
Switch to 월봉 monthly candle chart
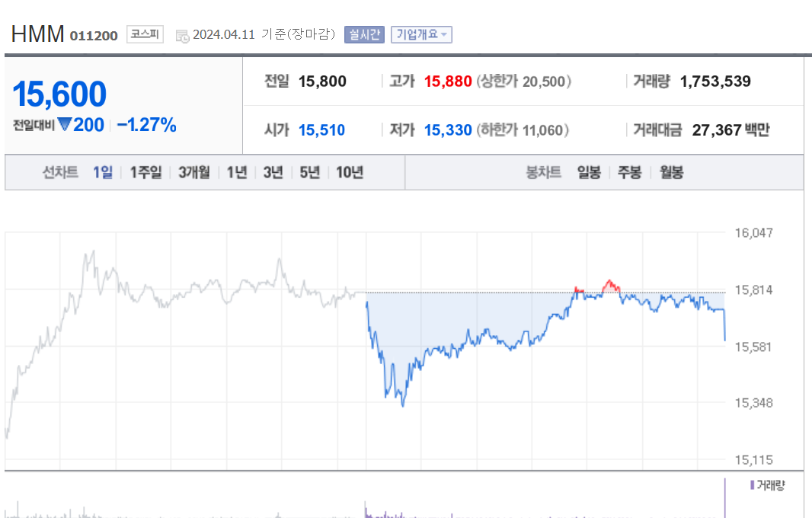coord(671,172)
